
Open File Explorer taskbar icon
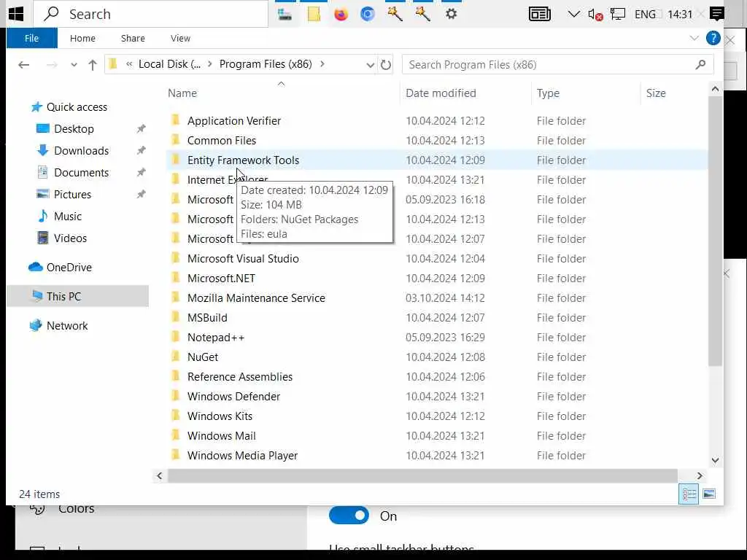pyautogui.click(x=314, y=15)
